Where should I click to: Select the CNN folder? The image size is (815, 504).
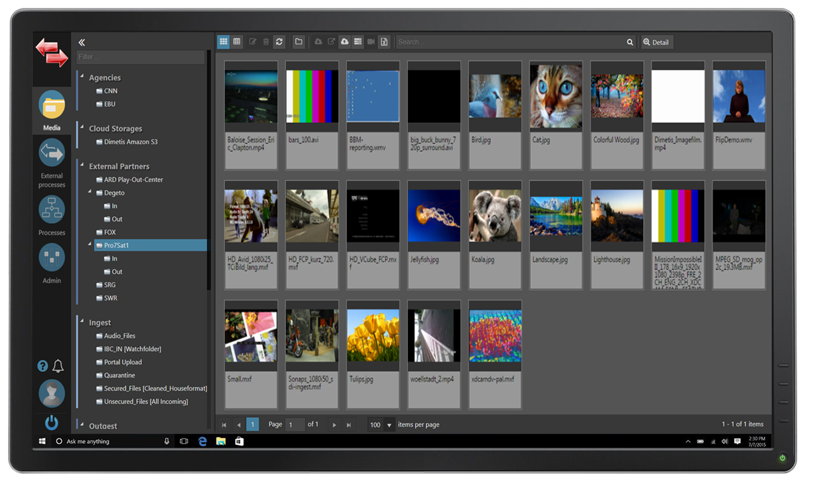[107, 91]
